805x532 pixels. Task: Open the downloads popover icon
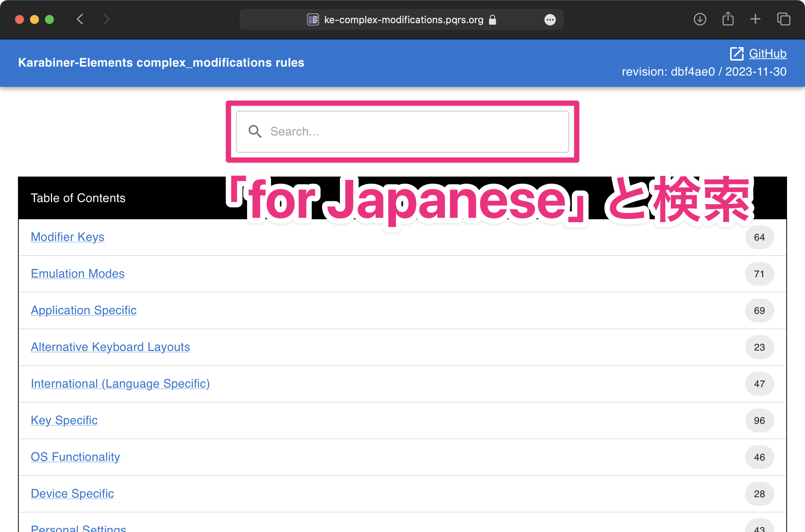point(700,19)
